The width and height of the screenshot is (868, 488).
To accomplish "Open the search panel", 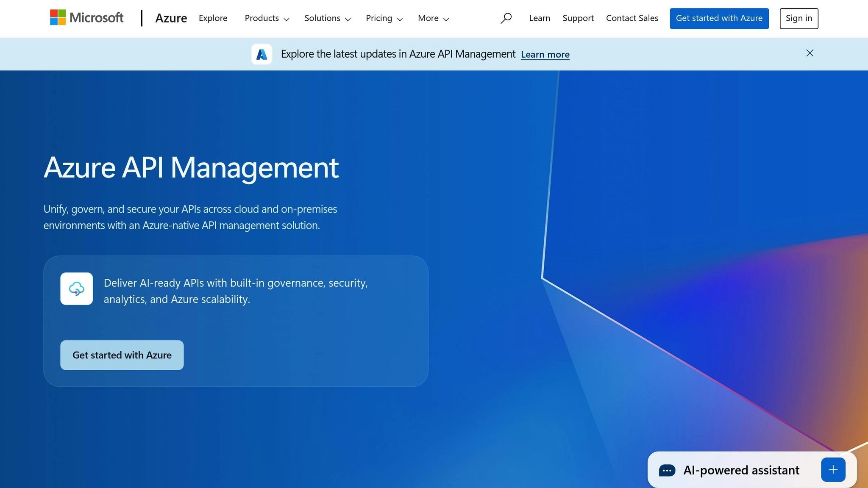I will pos(506,18).
